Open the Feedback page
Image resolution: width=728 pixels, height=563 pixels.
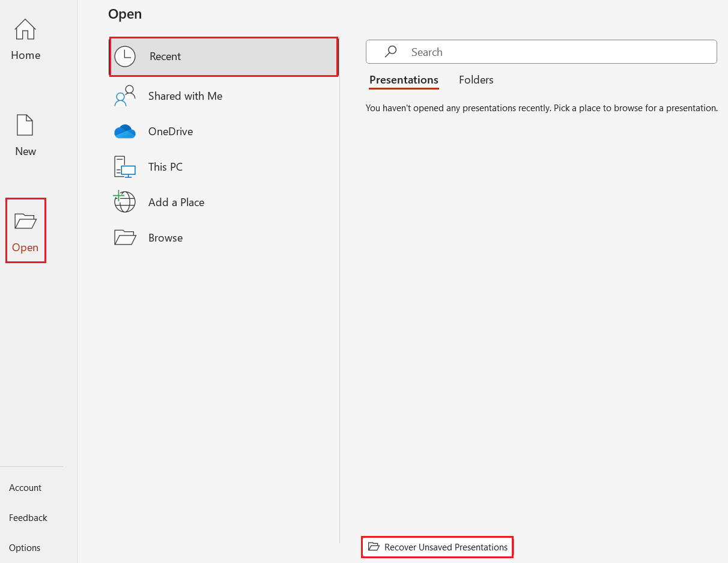[x=28, y=518]
